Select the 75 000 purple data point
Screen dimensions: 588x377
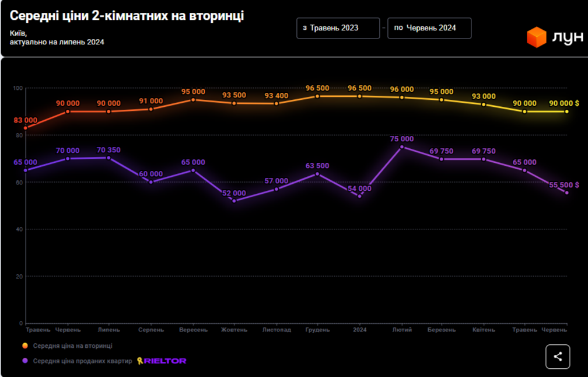click(402, 147)
